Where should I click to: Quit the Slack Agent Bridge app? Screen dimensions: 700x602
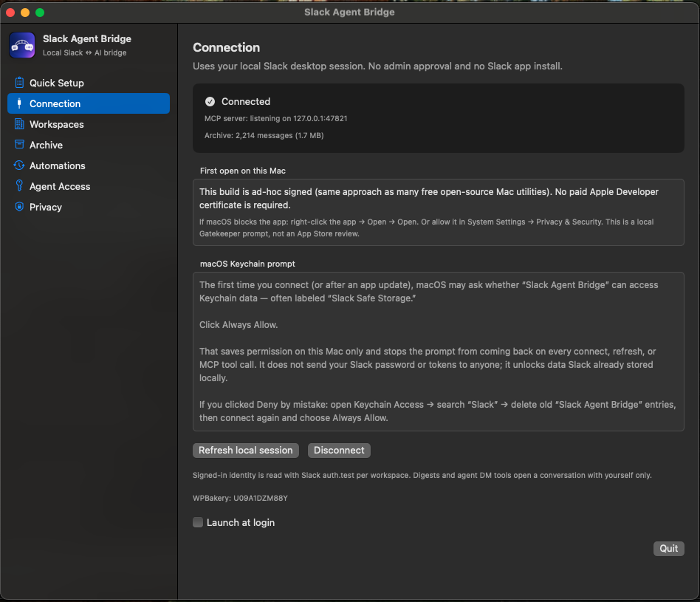coord(668,548)
